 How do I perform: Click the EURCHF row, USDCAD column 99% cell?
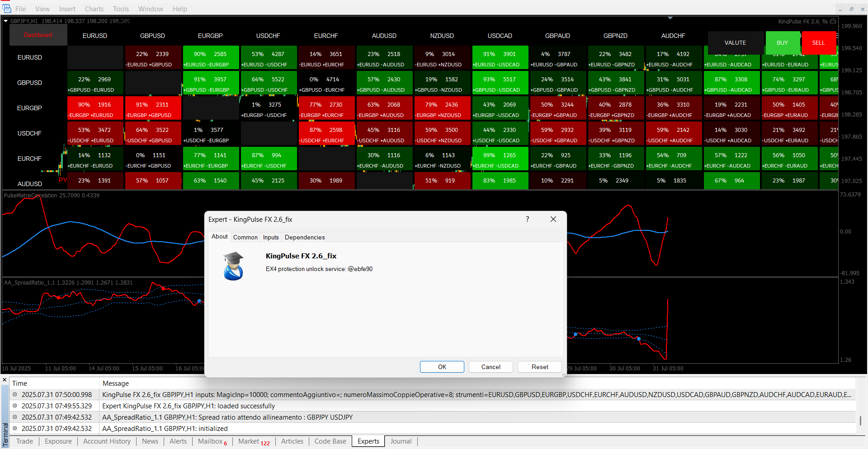pos(500,159)
